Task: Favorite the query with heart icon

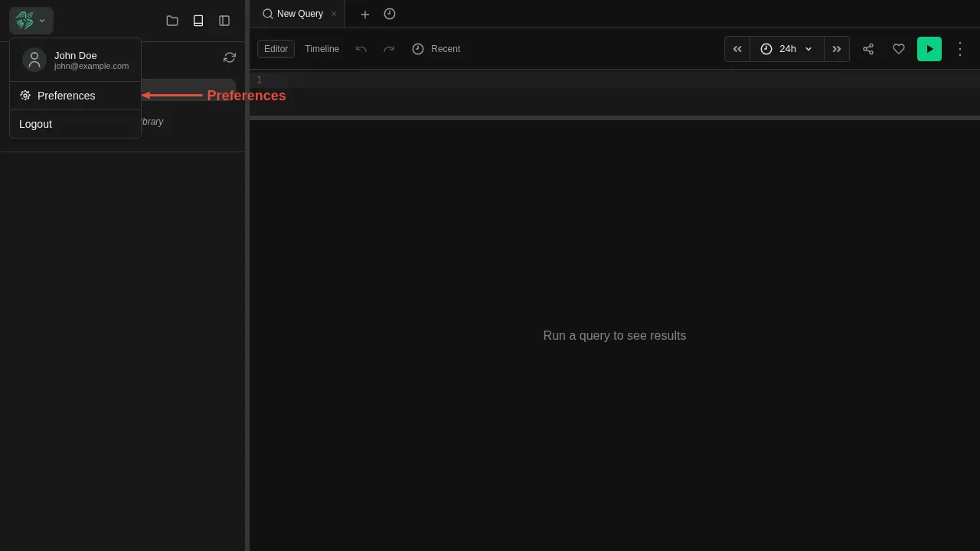Action: [899, 49]
